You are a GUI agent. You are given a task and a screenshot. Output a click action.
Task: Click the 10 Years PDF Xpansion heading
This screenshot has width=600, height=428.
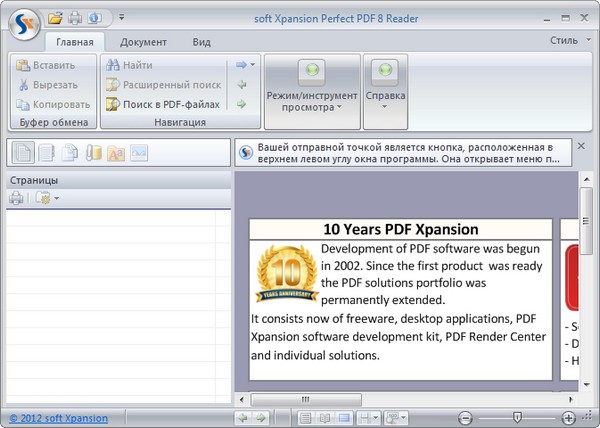point(401,229)
